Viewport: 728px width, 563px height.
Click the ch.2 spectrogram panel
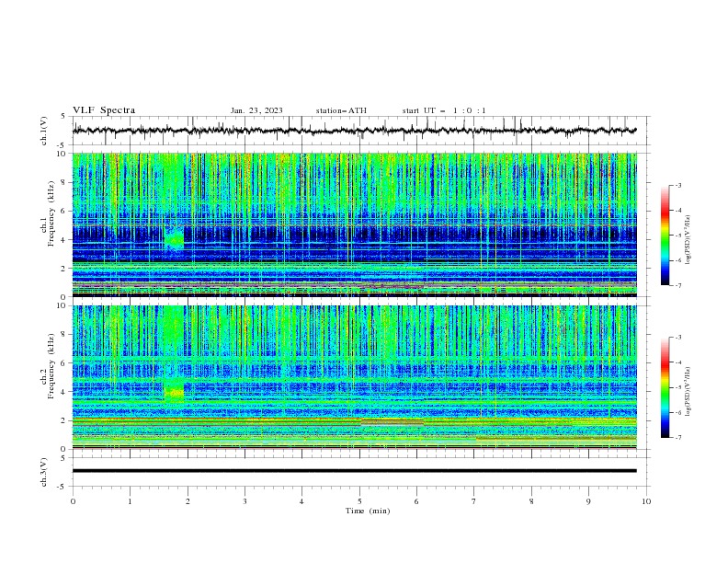tap(354, 377)
